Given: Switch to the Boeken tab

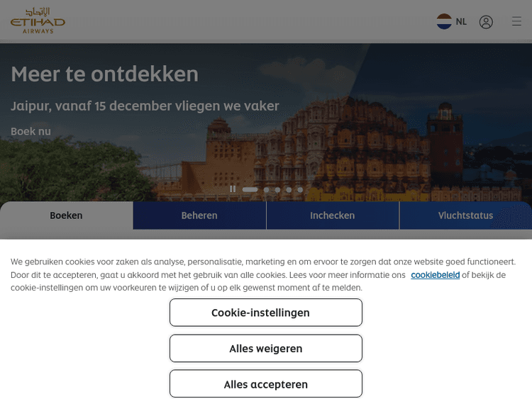Looking at the screenshot, I should tap(66, 215).
